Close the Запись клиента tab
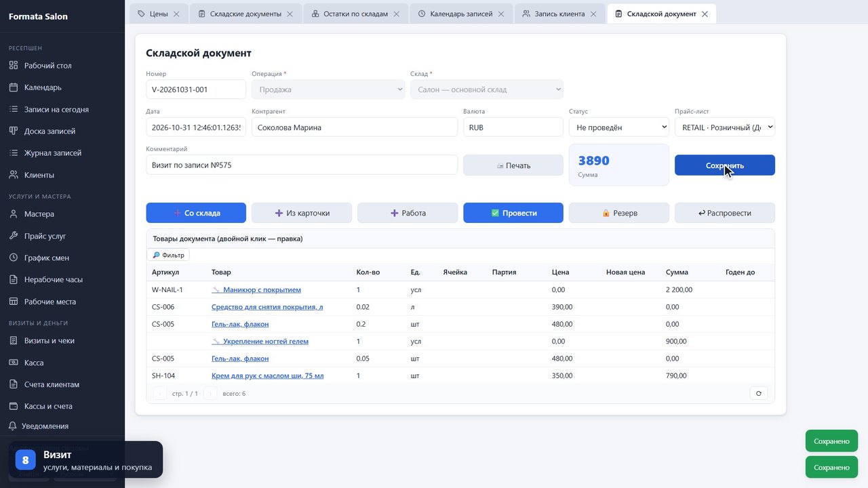The image size is (868, 488). pos(593,14)
